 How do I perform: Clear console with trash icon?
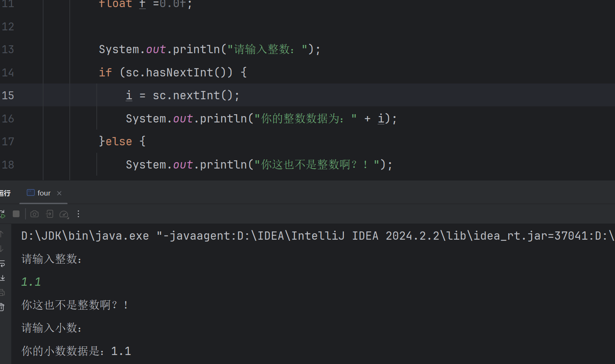[x=2, y=307]
